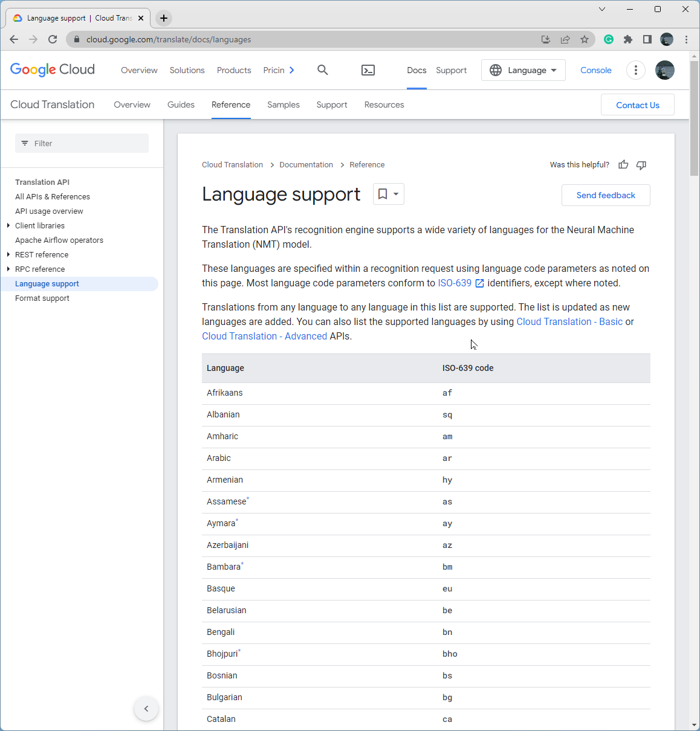Click the thumbs up helpful icon
The width and height of the screenshot is (700, 731).
[623, 165]
